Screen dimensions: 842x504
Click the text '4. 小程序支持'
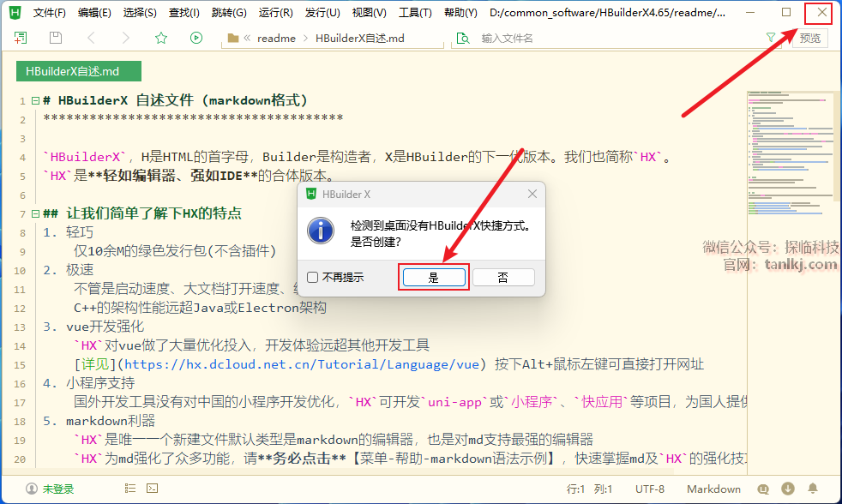(88, 383)
